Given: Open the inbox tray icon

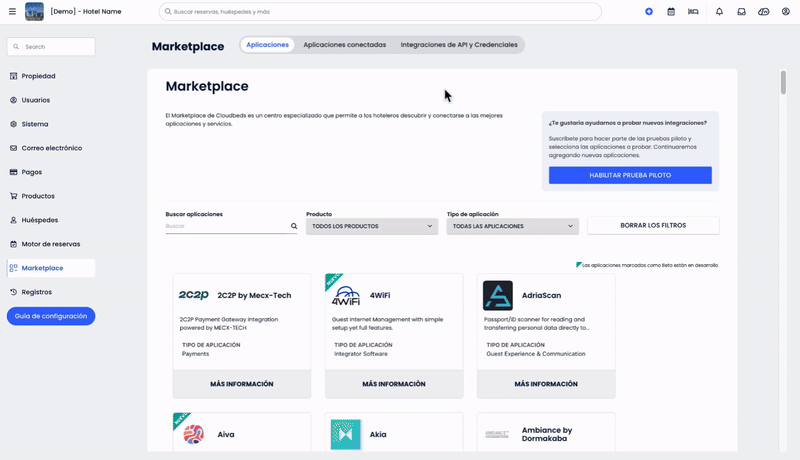Looking at the screenshot, I should point(742,12).
